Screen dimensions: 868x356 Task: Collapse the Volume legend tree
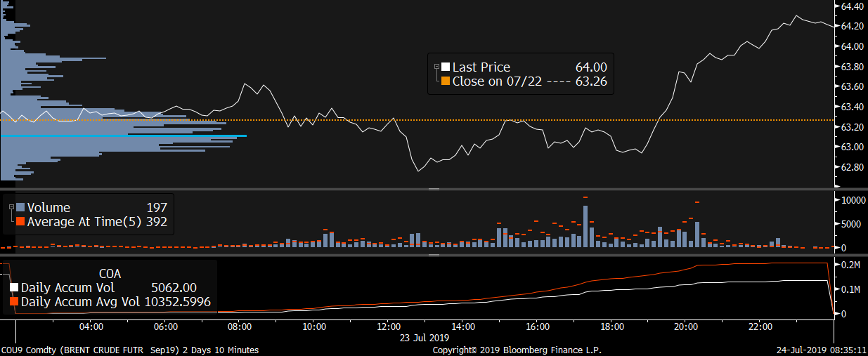tap(12, 206)
